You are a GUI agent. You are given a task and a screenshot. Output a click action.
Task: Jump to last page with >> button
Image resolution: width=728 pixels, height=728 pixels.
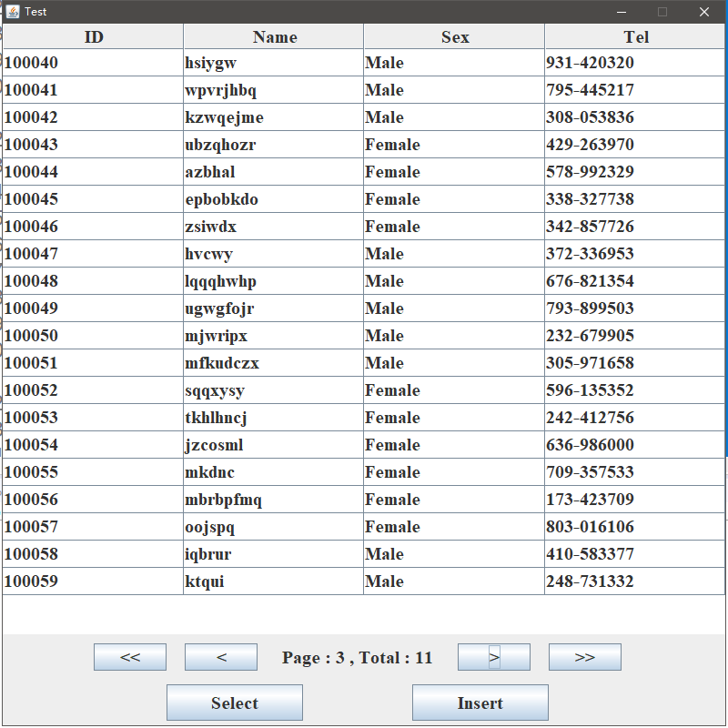coord(585,657)
